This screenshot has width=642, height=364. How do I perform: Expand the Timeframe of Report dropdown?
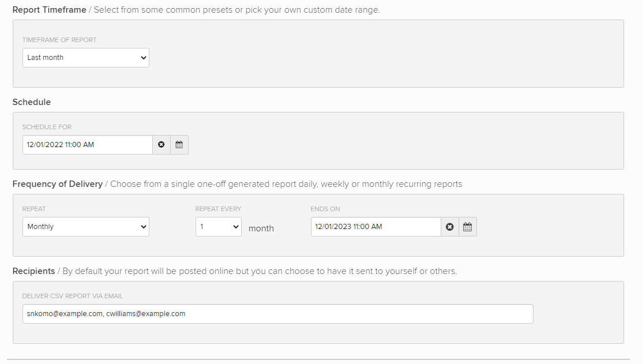[x=85, y=58]
